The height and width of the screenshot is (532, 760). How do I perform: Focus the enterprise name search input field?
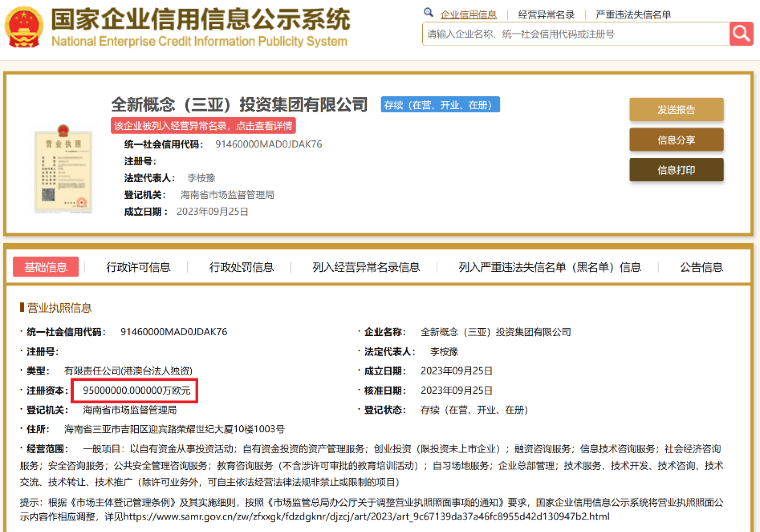tap(576, 34)
